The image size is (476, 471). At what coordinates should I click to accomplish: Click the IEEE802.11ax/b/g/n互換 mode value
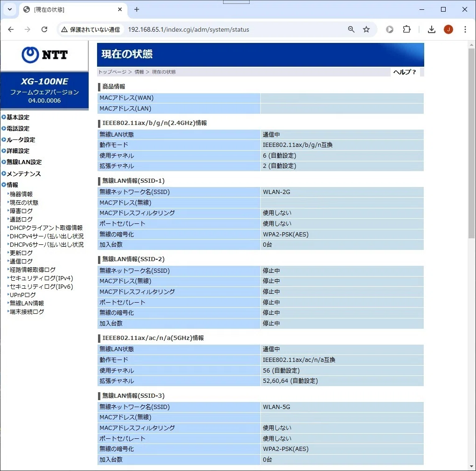click(x=298, y=145)
